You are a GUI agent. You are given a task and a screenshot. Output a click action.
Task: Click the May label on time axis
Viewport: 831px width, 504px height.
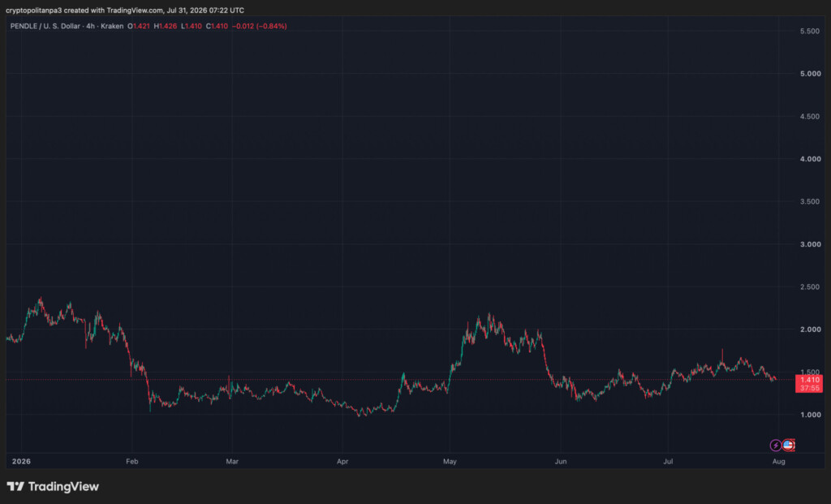(450, 462)
